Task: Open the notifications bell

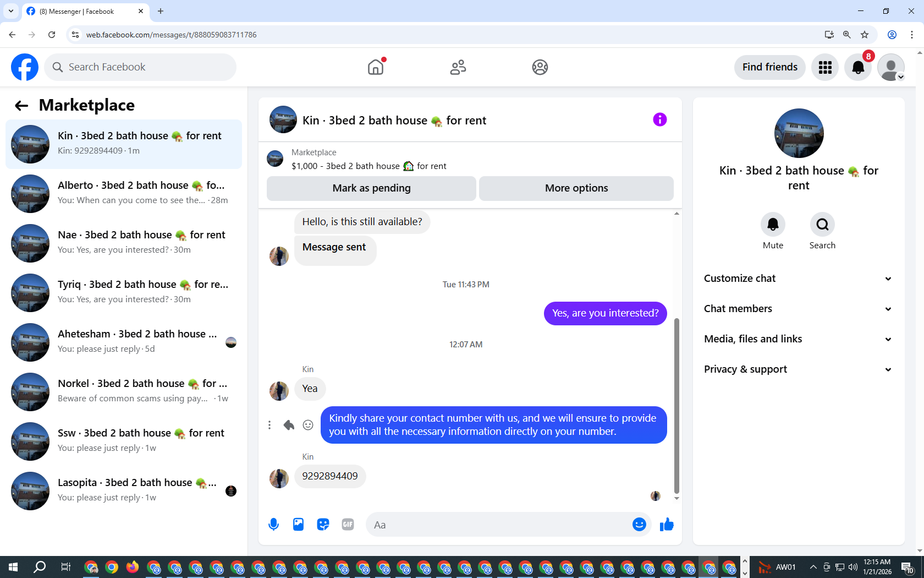Action: pyautogui.click(x=858, y=67)
